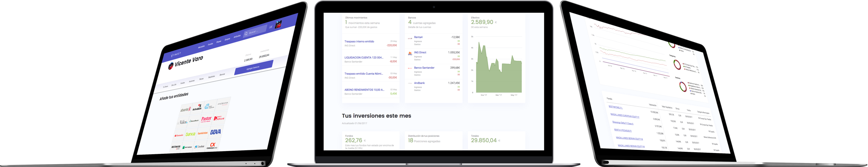Open the Artículos menu item
This screenshot has height=167, width=868.
click(x=237, y=37)
